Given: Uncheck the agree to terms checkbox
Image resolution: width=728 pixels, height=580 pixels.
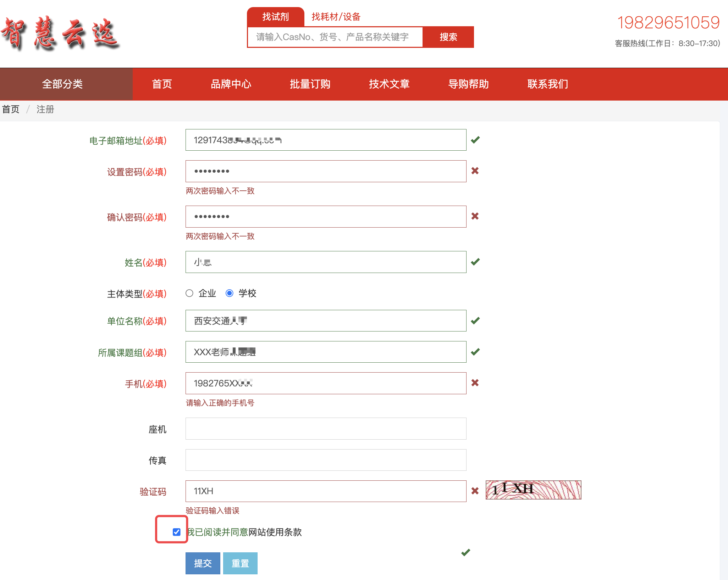Looking at the screenshot, I should tap(177, 532).
